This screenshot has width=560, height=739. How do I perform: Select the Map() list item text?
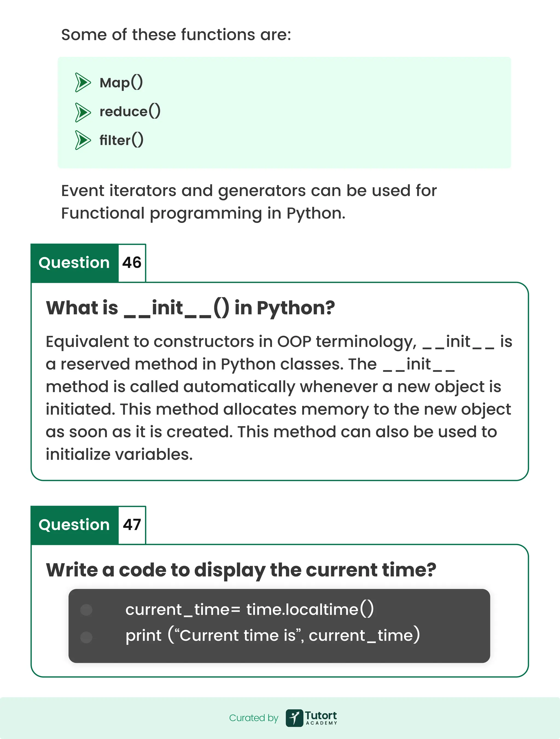coord(121,83)
